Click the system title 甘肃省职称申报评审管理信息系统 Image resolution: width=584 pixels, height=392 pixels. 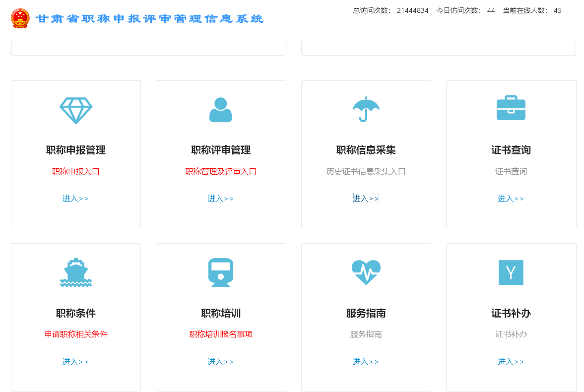click(x=148, y=19)
